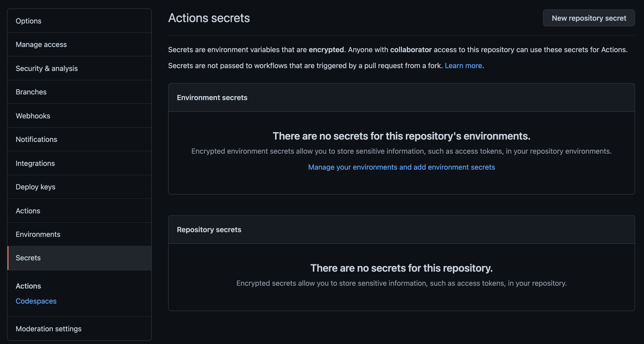
Task: Click the Repository secrets header
Action: 209,230
